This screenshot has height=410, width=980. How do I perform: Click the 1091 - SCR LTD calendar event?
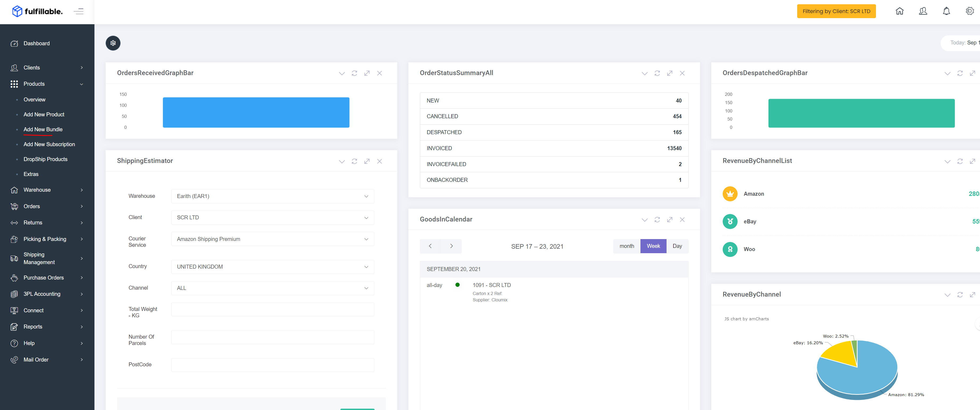[491, 285]
